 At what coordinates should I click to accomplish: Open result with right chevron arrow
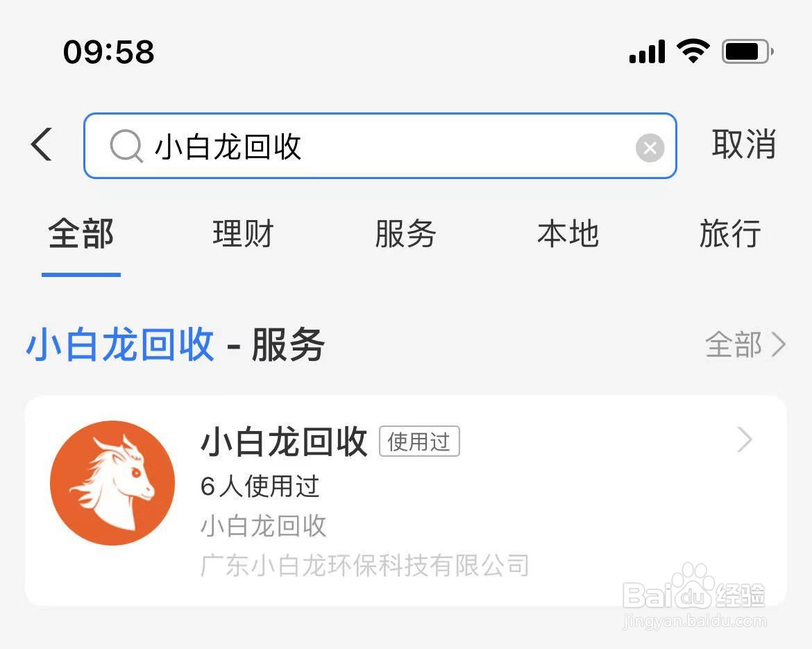click(745, 440)
